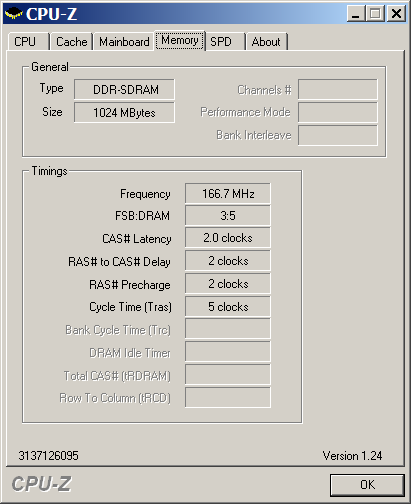
Task: Open the Cache tab
Action: tap(71, 42)
